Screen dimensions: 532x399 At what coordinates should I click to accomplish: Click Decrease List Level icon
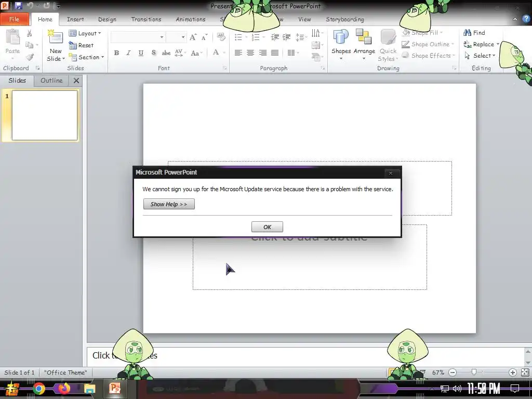pyautogui.click(x=275, y=37)
